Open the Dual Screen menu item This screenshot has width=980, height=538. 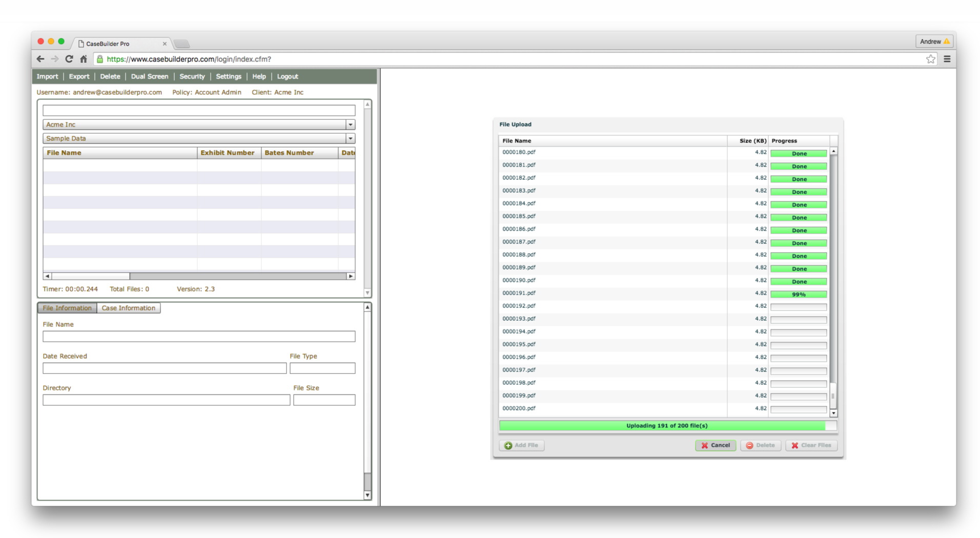coord(149,76)
